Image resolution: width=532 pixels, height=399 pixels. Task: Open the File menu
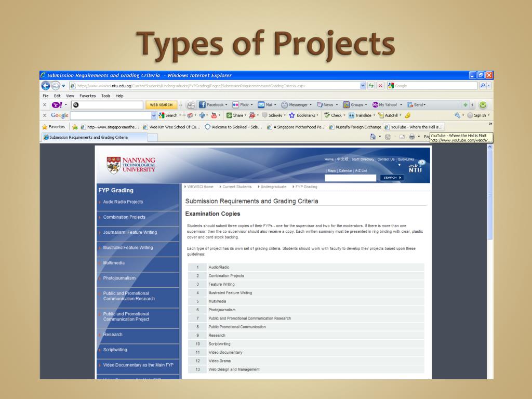[46, 96]
